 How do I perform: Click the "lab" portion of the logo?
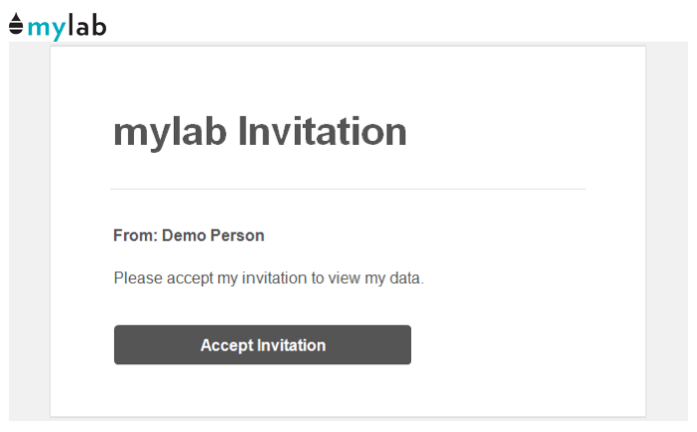86,26
